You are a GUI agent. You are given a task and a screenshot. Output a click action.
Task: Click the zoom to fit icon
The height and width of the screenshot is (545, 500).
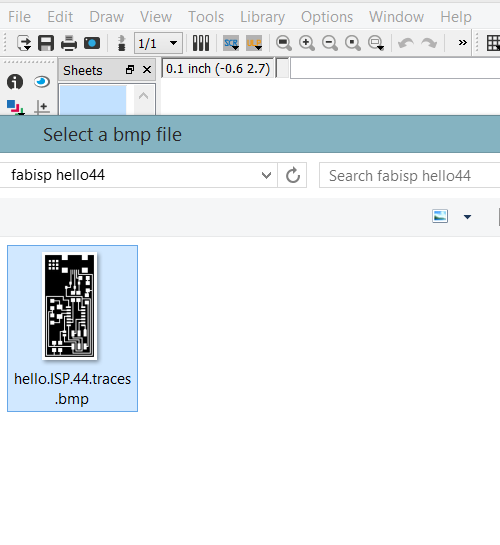[x=284, y=43]
